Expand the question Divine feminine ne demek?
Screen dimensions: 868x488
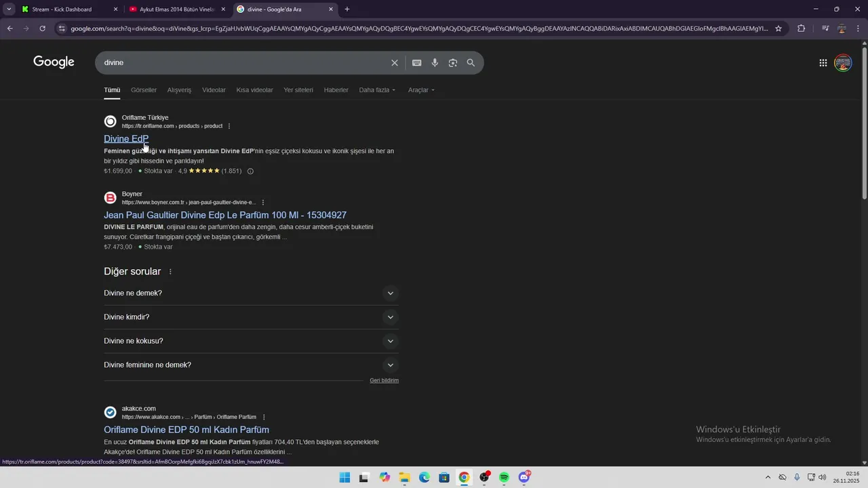coord(251,365)
